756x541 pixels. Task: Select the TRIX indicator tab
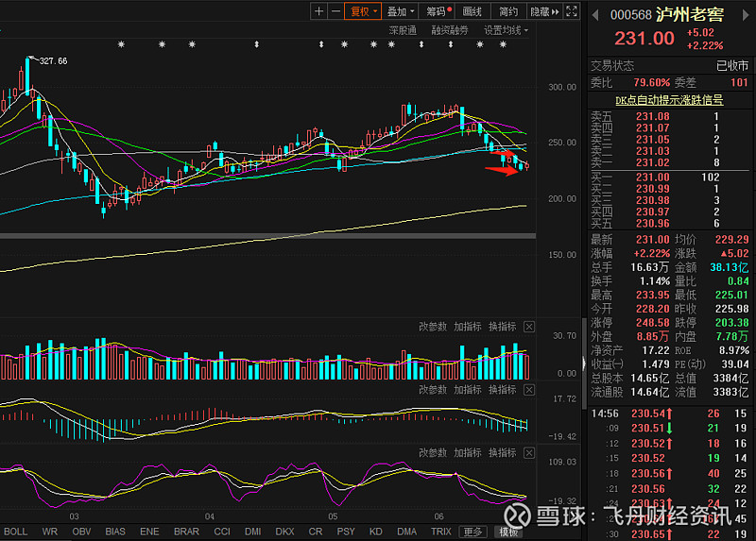440,532
